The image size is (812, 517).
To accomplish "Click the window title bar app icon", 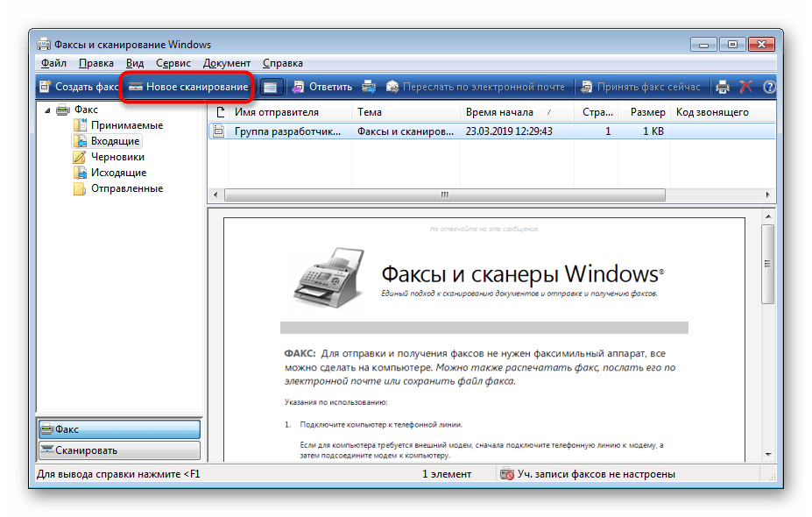I will [x=44, y=44].
